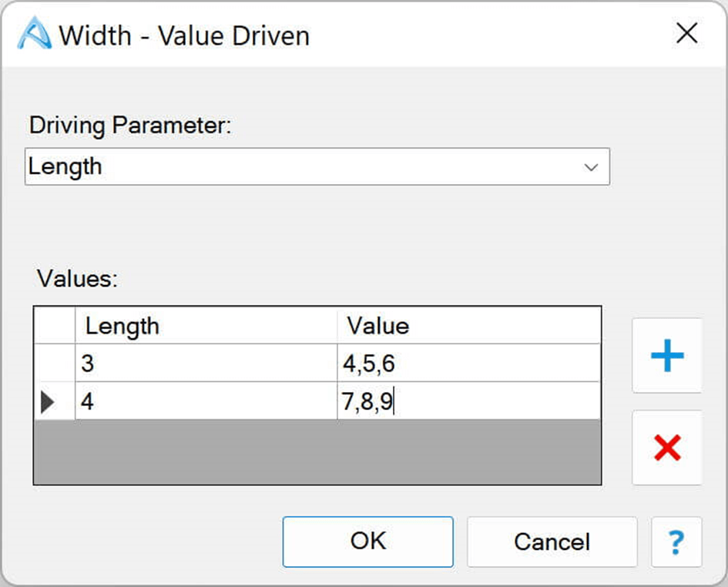Click the Length column header
Screen dimensions: 728x587
(x=206, y=326)
